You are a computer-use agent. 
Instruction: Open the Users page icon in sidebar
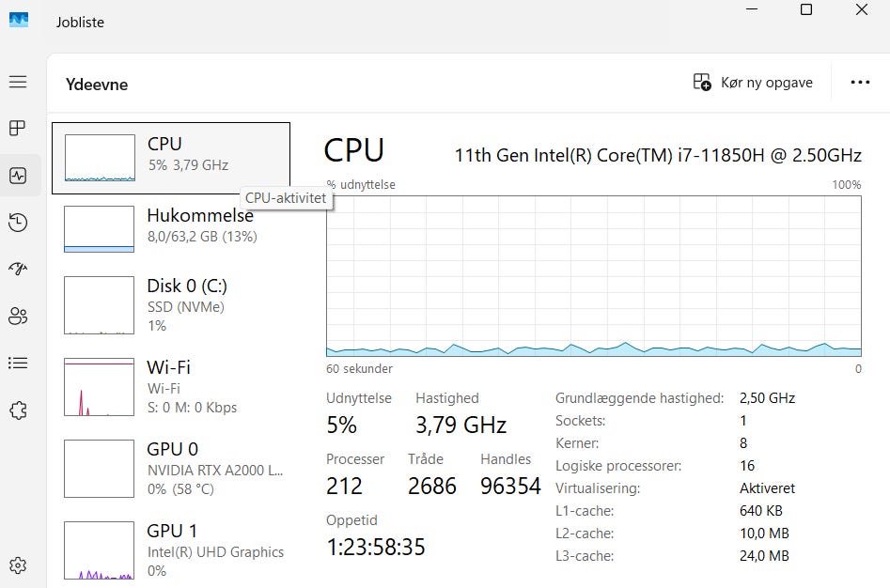(18, 316)
